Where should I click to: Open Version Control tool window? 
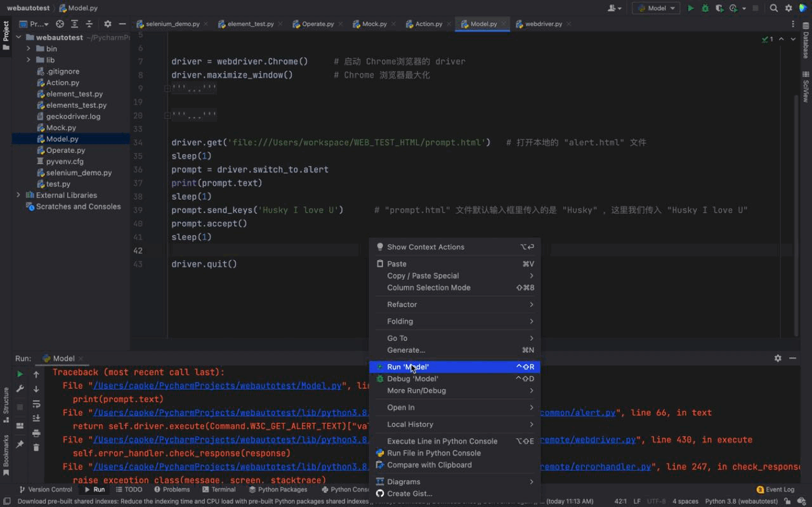(x=46, y=489)
